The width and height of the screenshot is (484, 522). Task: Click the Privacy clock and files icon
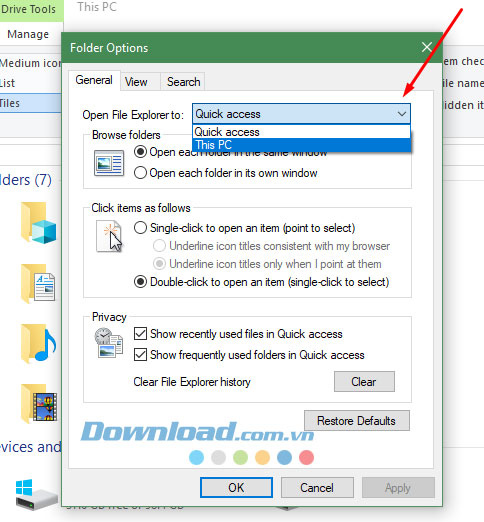point(109,343)
